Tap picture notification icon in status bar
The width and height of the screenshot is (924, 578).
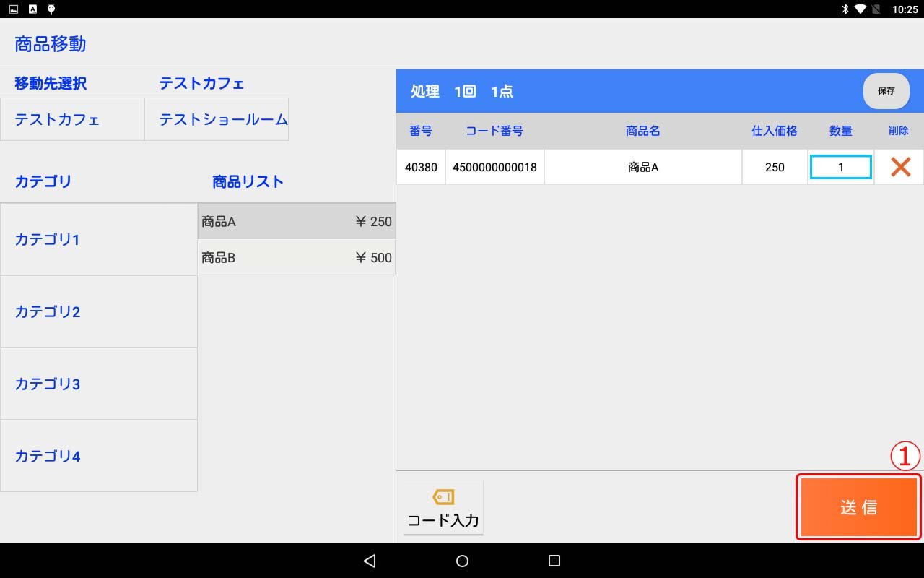pos(14,9)
